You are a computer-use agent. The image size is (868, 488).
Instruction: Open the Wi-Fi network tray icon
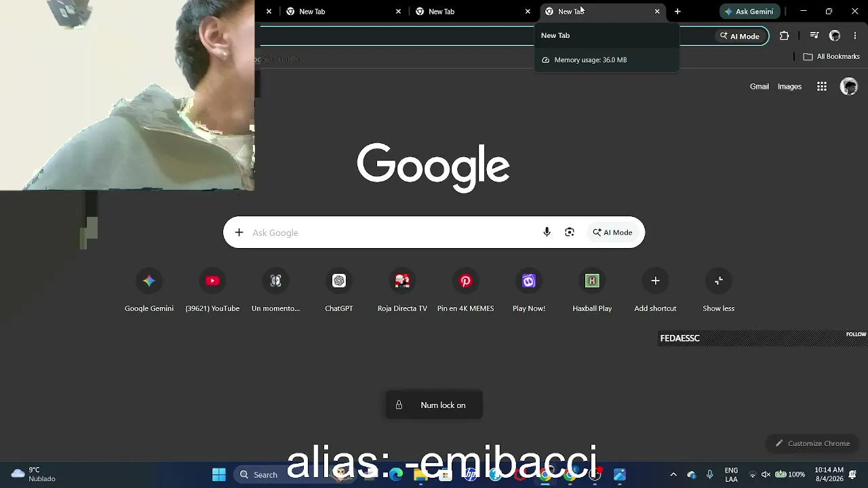coord(752,474)
